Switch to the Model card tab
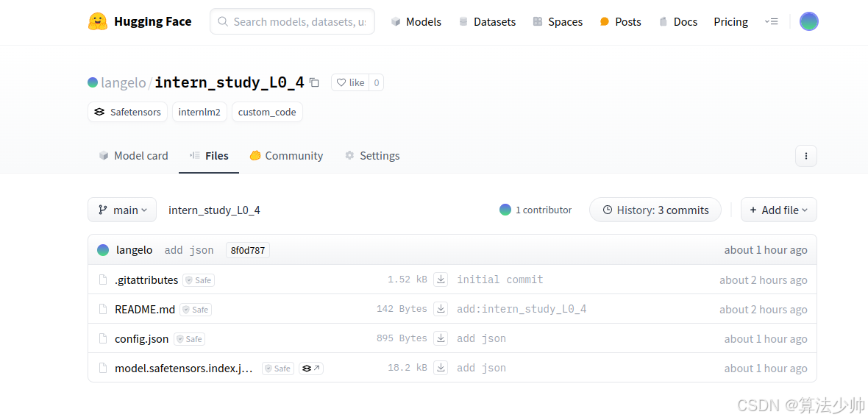 tap(133, 156)
